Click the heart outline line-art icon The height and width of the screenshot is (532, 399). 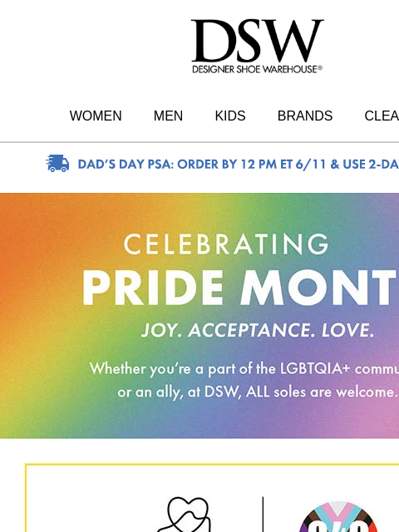tap(185, 515)
